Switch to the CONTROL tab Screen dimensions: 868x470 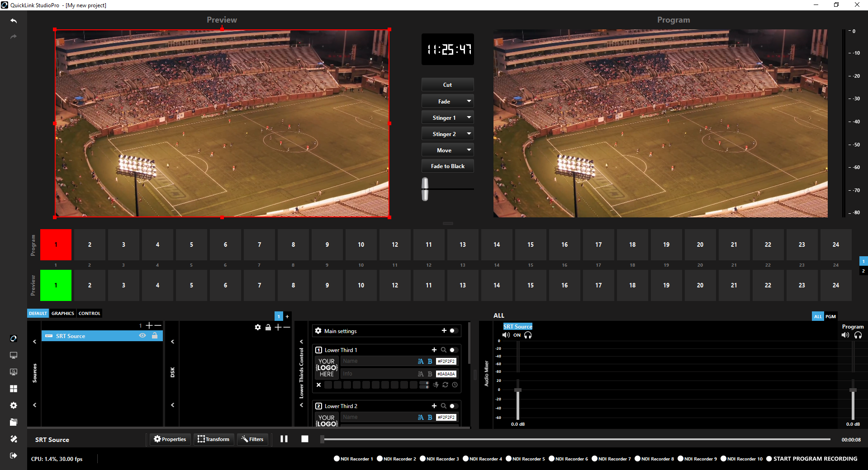[x=90, y=313]
